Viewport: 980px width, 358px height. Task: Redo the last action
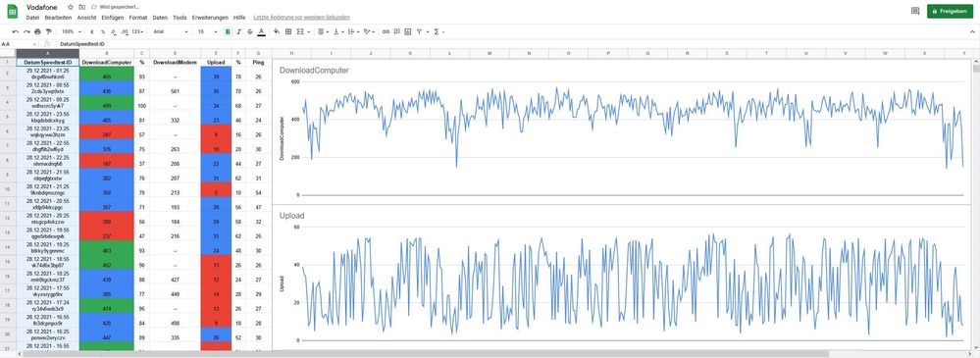tap(26, 31)
